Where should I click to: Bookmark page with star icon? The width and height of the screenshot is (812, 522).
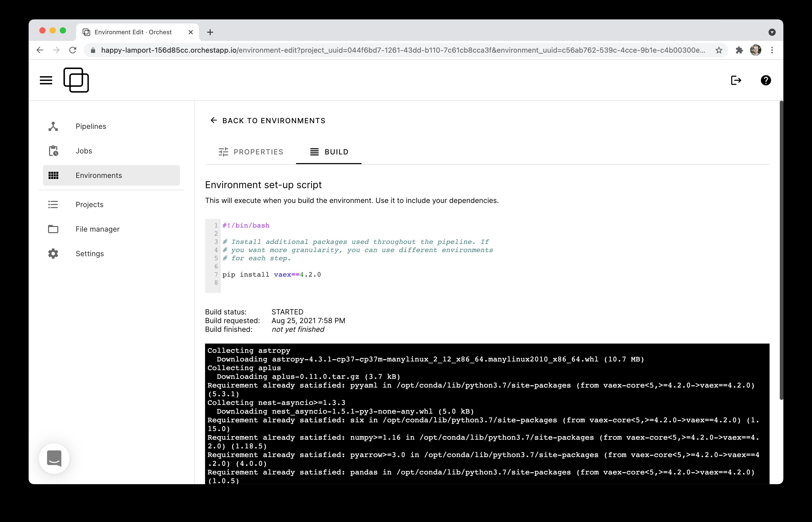click(x=719, y=50)
